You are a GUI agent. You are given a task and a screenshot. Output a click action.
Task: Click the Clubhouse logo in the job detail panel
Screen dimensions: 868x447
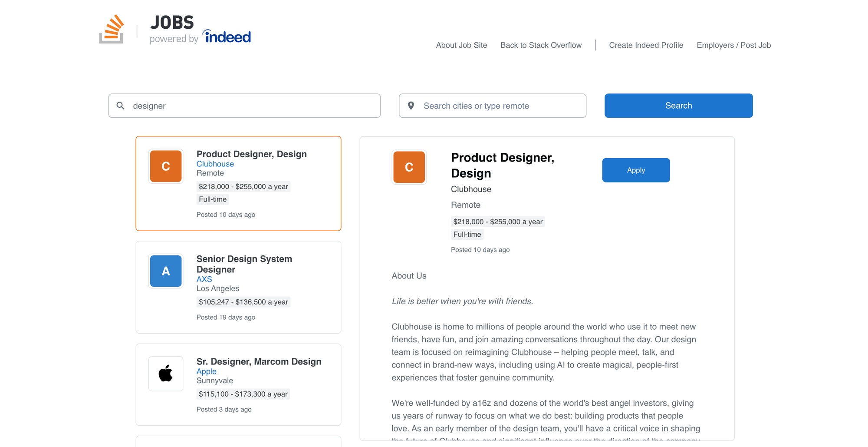409,167
